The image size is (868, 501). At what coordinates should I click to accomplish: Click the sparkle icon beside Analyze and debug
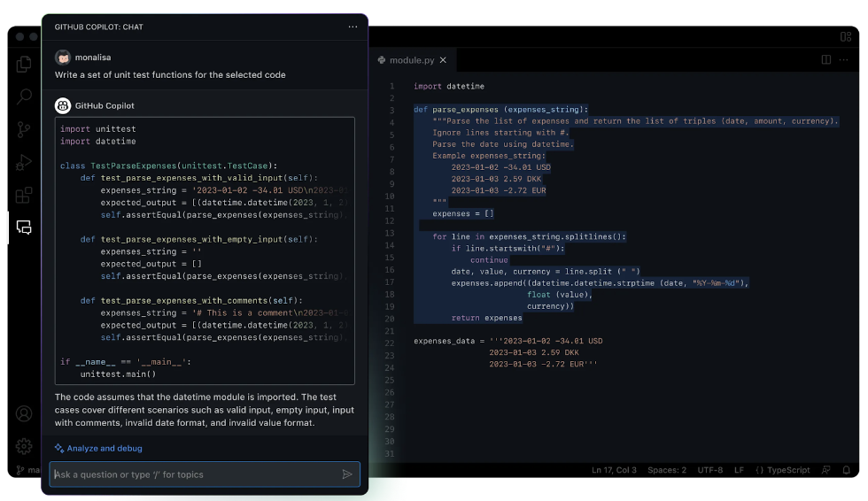pyautogui.click(x=59, y=448)
